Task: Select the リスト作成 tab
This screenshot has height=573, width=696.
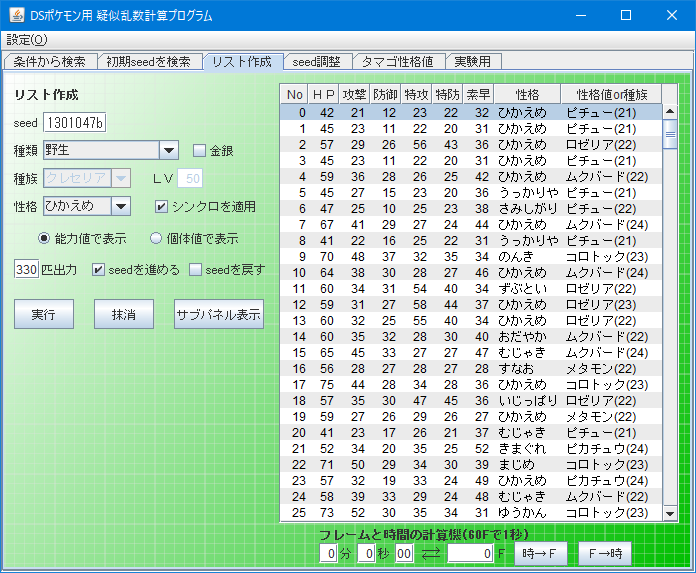Action: (242, 61)
